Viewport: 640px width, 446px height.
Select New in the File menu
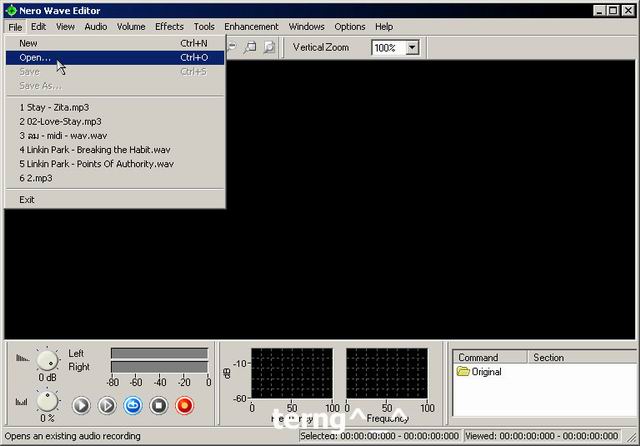[115, 43]
